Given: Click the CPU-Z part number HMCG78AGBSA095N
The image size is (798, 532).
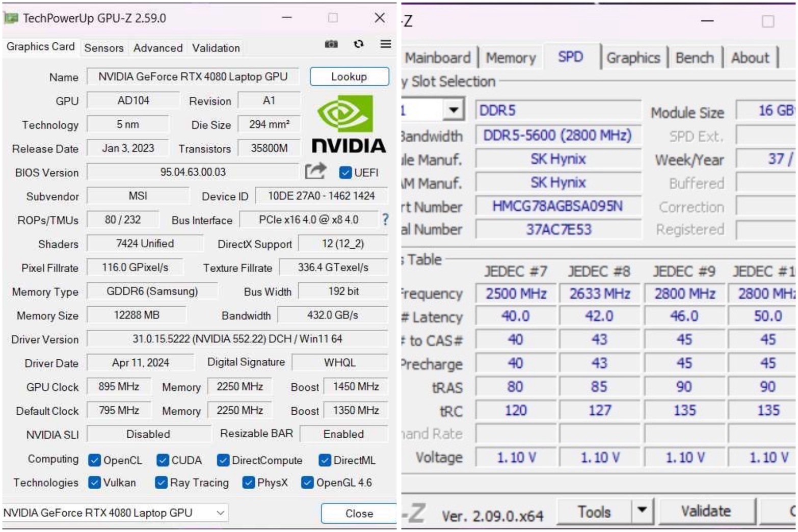Looking at the screenshot, I should pos(557,206).
